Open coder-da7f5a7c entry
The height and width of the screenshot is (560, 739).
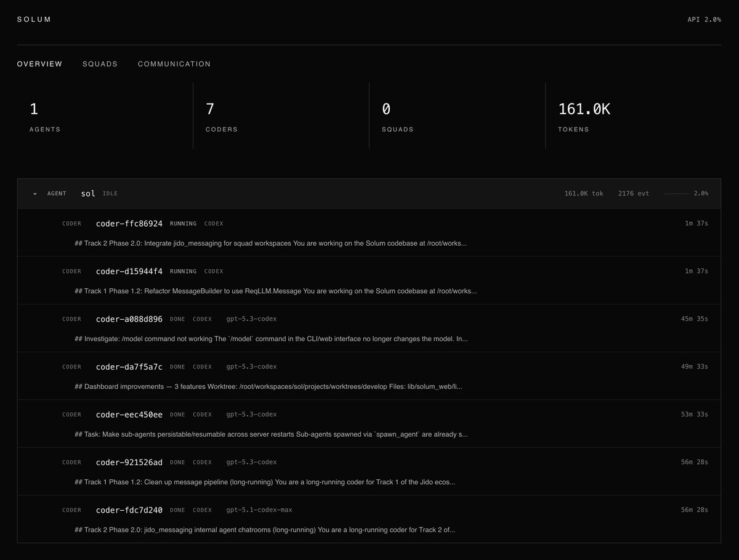tap(369, 376)
